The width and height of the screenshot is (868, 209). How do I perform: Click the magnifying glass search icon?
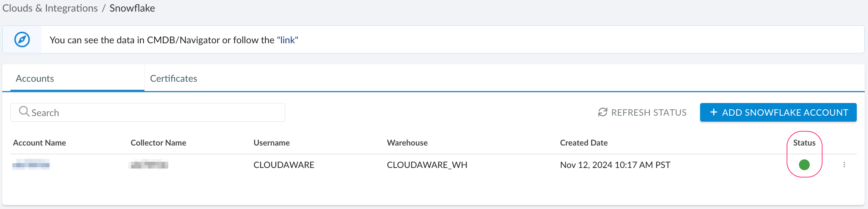(24, 112)
